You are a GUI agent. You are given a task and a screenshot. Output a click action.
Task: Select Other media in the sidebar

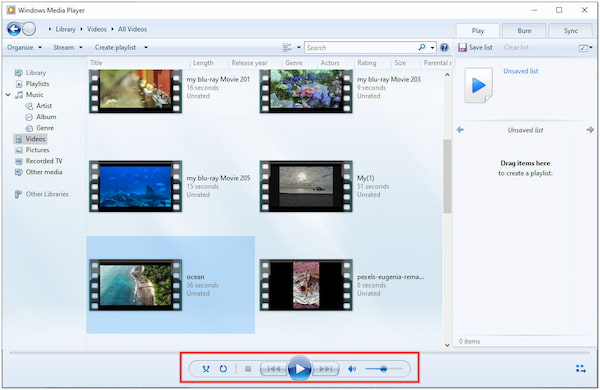(44, 172)
